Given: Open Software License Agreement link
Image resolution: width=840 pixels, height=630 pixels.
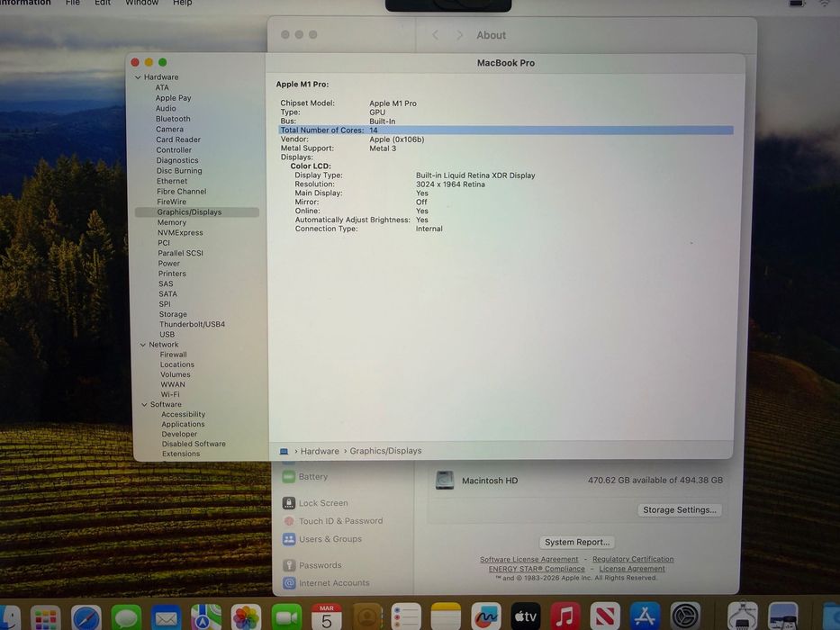Looking at the screenshot, I should point(528,559).
